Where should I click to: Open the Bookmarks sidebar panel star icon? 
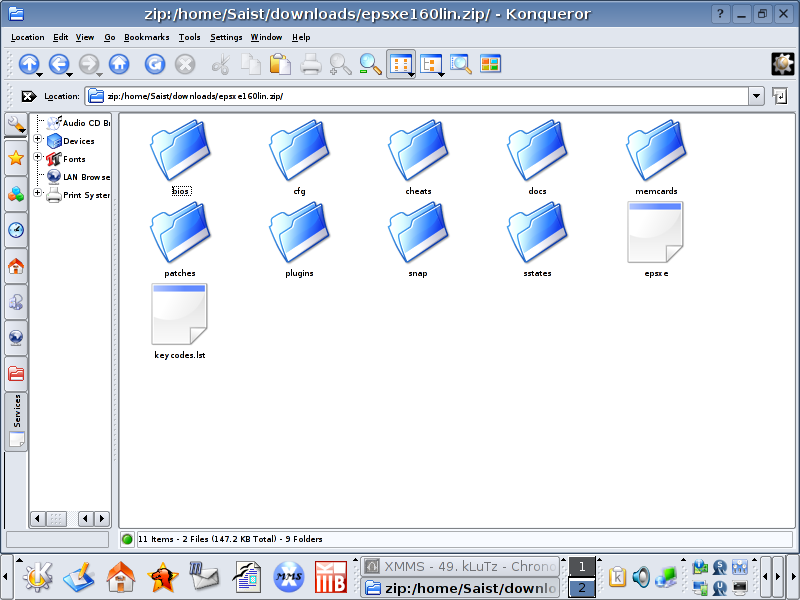click(x=16, y=158)
